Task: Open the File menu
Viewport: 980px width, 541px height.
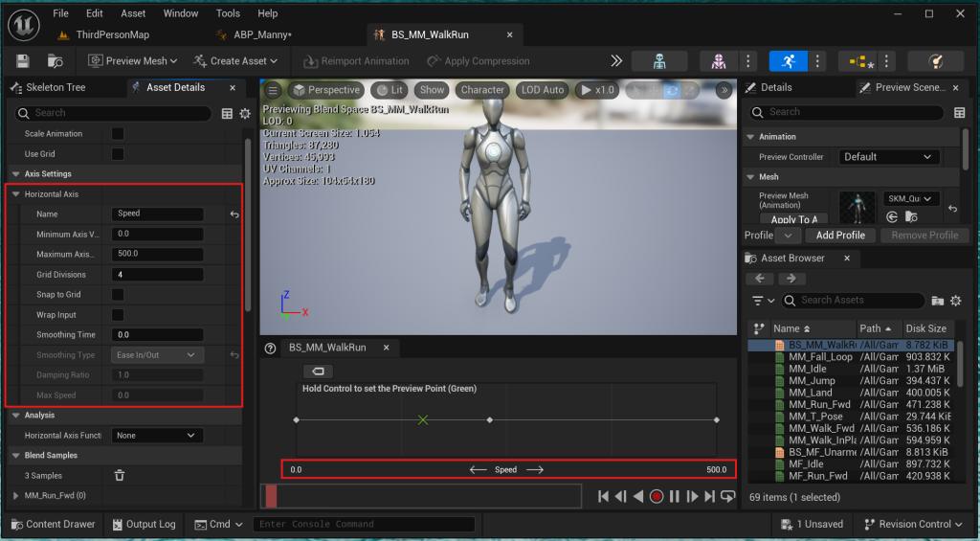Action: click(60, 13)
